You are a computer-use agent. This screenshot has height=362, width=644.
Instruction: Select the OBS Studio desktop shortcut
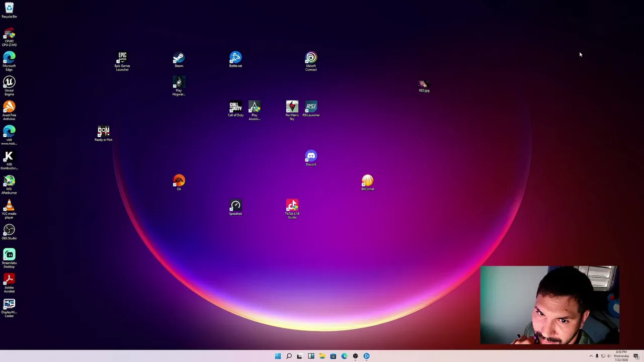pos(9,232)
